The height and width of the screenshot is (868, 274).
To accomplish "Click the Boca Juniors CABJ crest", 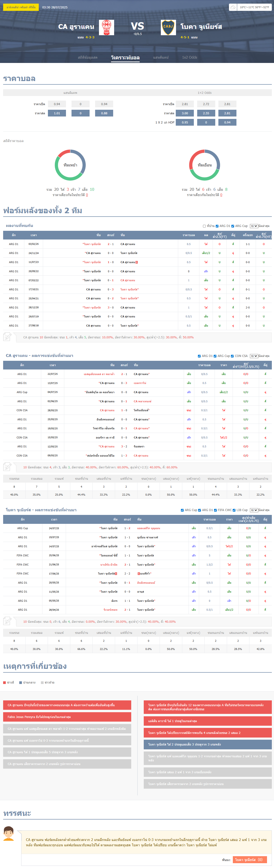I will click(x=168, y=27).
